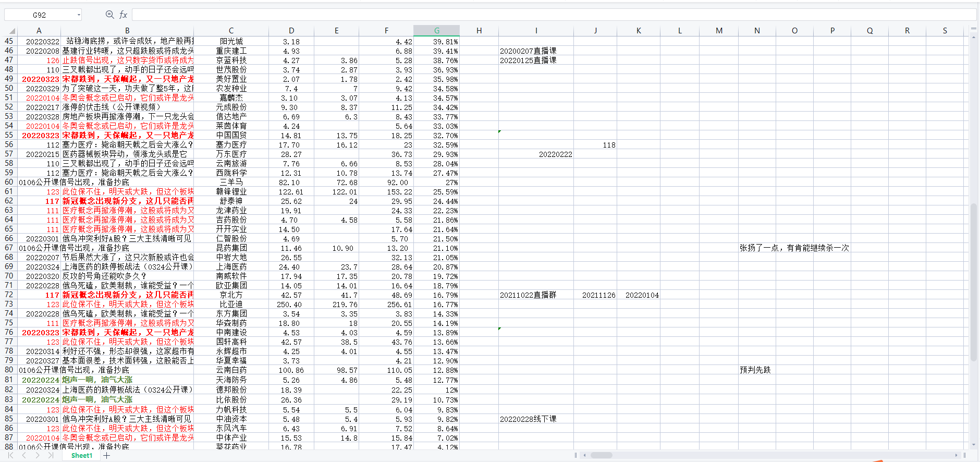The height and width of the screenshot is (462, 980).
Task: Select column I header
Action: (536, 31)
